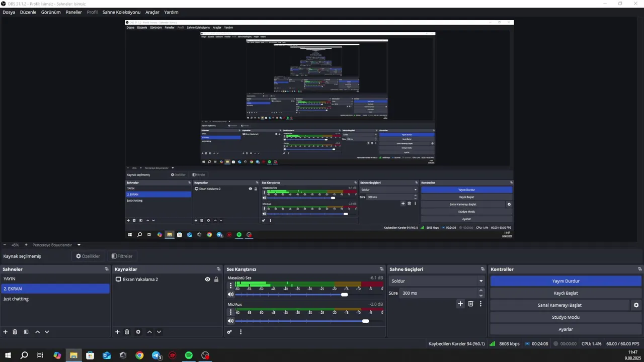Add a new scene in Sahneler panel
The image size is (644, 362).
[6, 332]
